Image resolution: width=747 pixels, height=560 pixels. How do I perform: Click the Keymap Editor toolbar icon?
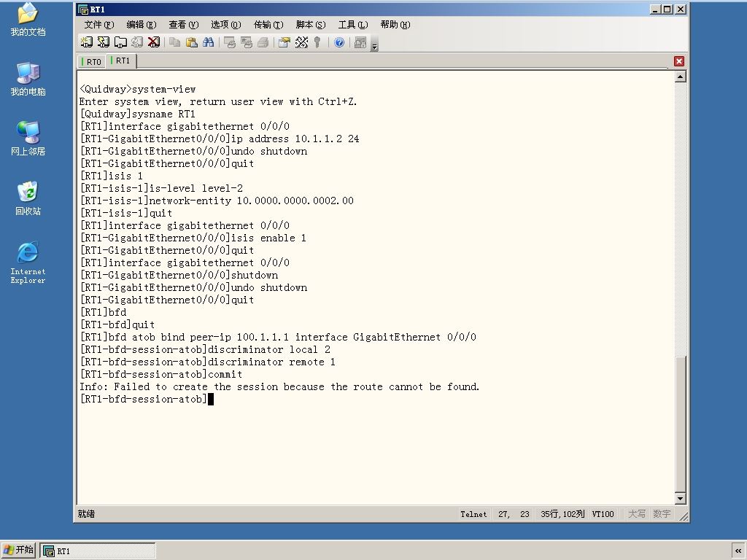click(301, 42)
